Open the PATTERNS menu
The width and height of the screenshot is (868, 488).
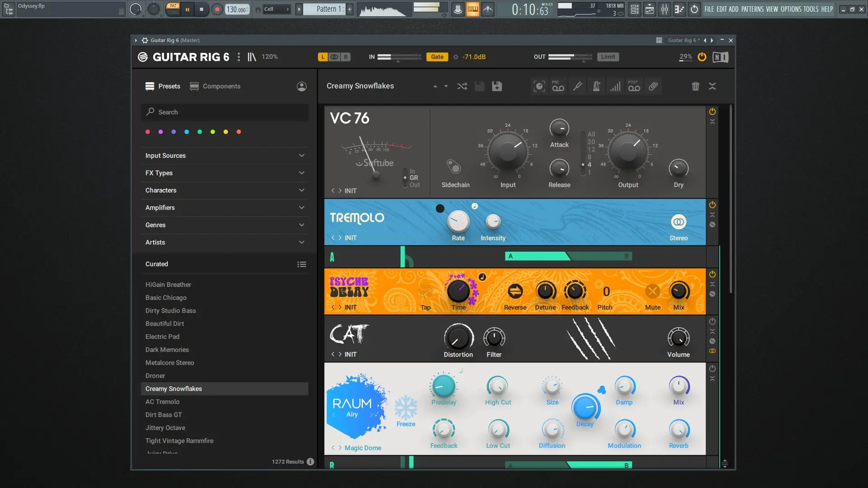pos(752,9)
